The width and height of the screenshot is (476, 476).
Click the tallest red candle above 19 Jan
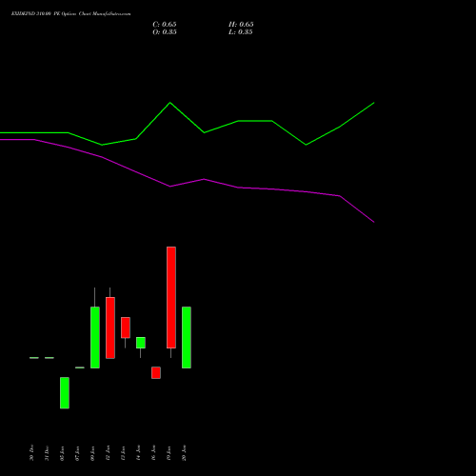point(171,297)
